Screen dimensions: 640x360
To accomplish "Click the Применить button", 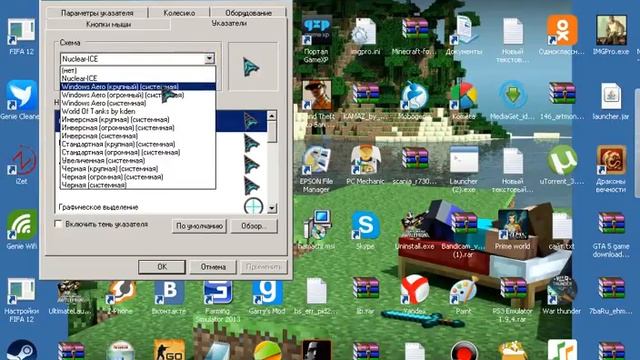I will pos(264,267).
